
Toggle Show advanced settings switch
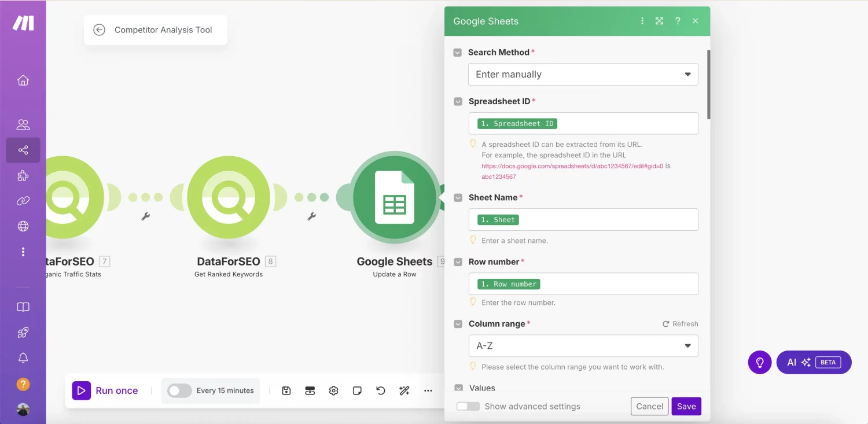pyautogui.click(x=468, y=406)
